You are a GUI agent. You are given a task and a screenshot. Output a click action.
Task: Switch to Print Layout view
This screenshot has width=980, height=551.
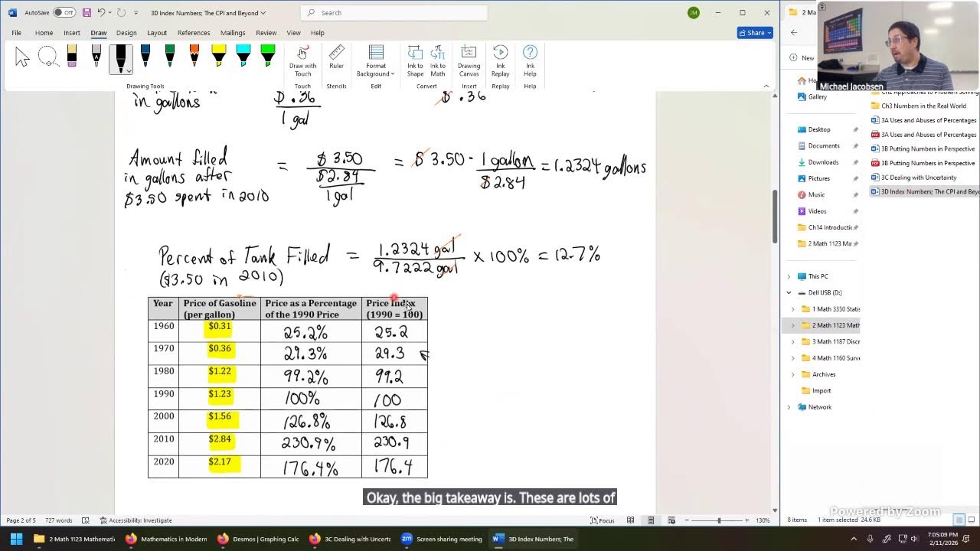pyautogui.click(x=651, y=520)
